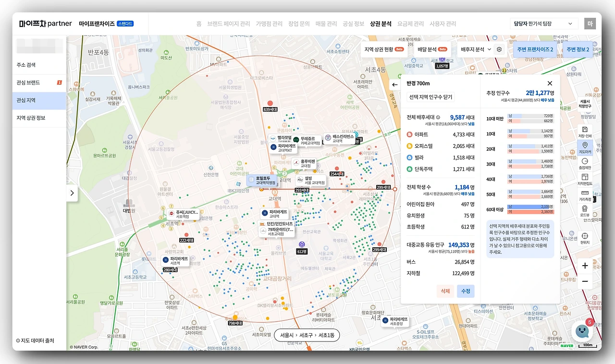The width and height of the screenshot is (615, 364).
Task: Toggle the 주변 프랜차이즈 2 button
Action: coord(535,49)
